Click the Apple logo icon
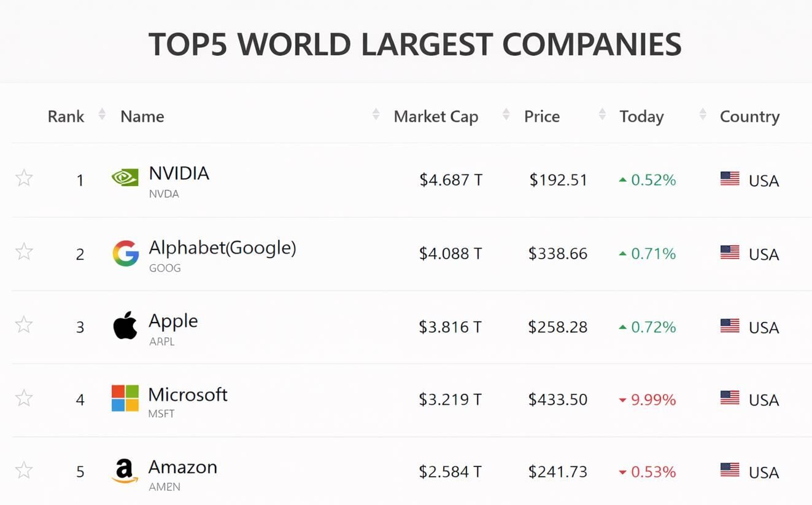This screenshot has width=812, height=505. tap(125, 326)
